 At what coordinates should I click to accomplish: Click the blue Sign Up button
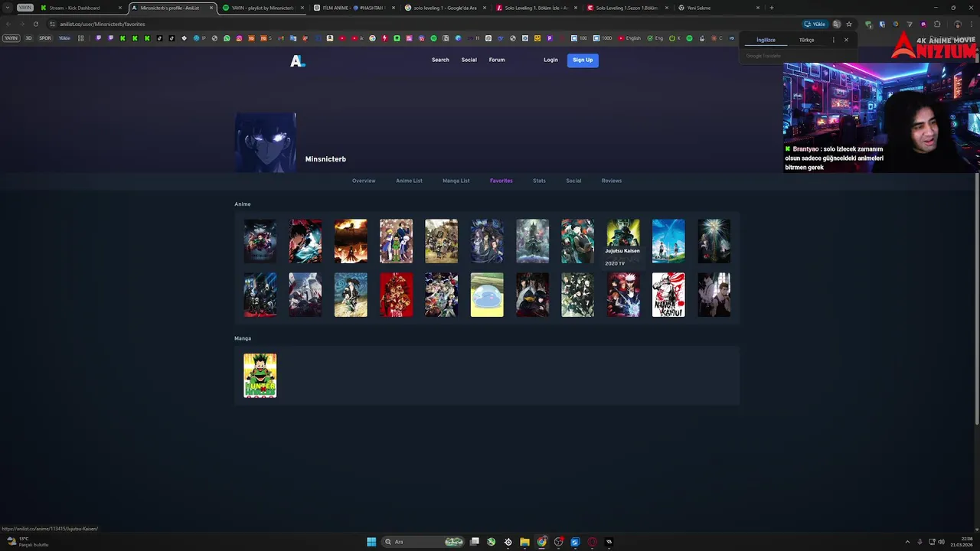(583, 60)
